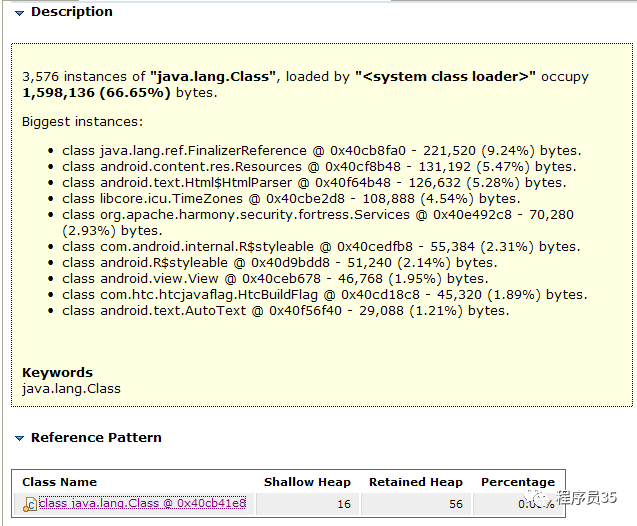Screen dimensions: 637x526
Task: Select android.R$styleable instance line
Action: (x=280, y=263)
